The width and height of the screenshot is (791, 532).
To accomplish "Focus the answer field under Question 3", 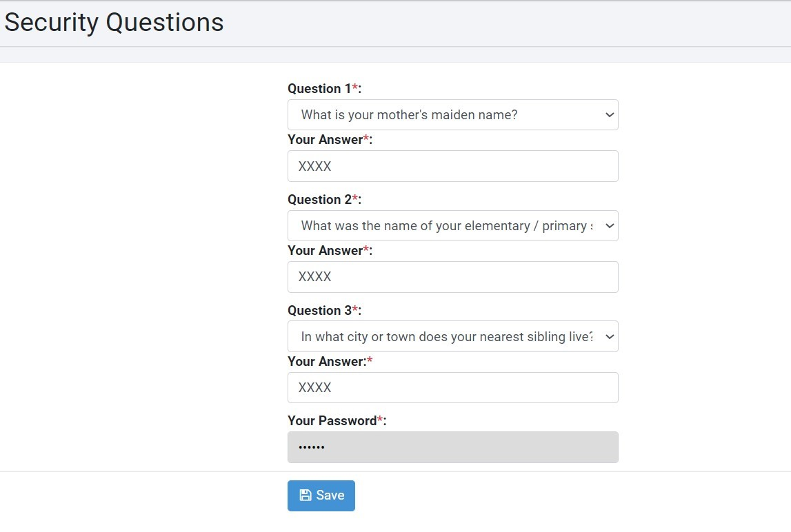I will click(x=453, y=388).
